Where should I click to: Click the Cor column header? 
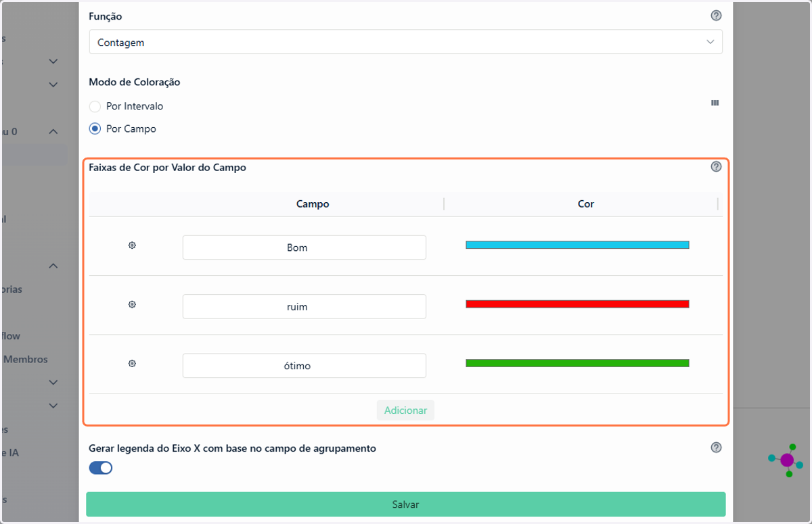pos(586,204)
